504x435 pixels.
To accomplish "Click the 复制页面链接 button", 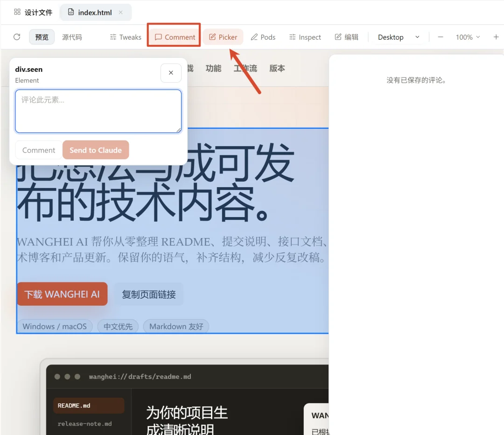I will pos(149,294).
